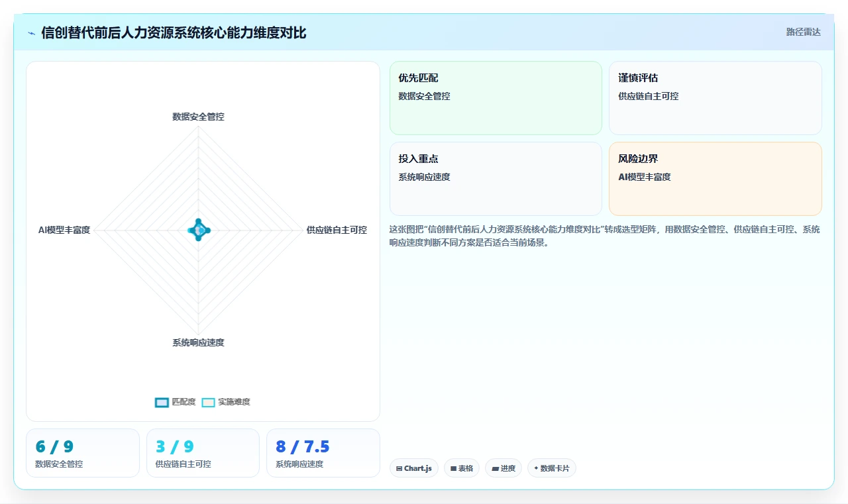This screenshot has width=848, height=504.
Task: Click 供应链自主可控 text in 谨慎评估 card
Action: click(x=648, y=96)
